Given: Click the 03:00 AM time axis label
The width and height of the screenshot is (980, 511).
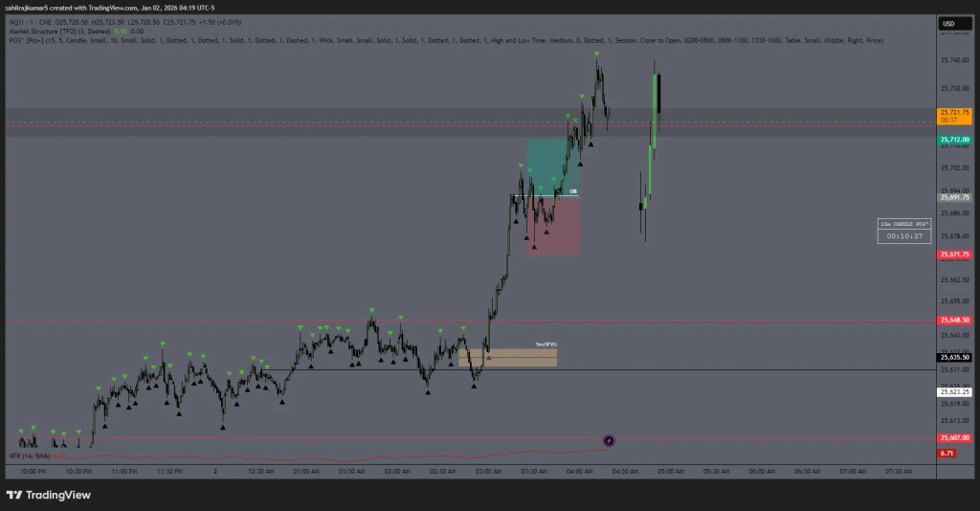Looking at the screenshot, I should (488, 471).
